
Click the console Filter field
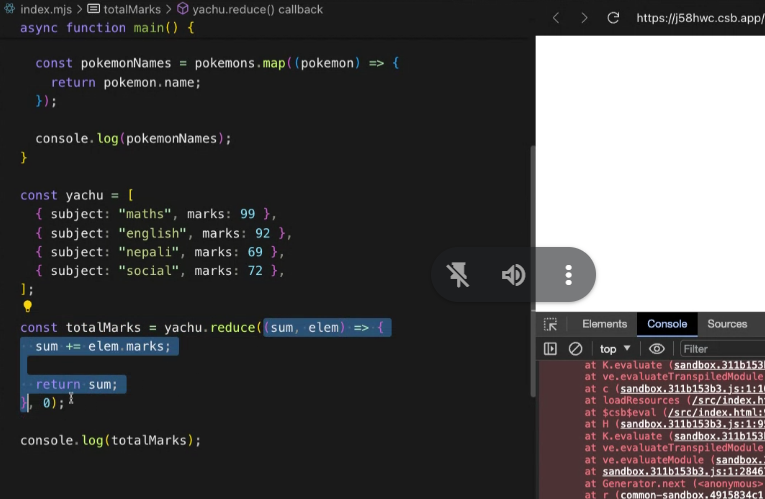723,349
